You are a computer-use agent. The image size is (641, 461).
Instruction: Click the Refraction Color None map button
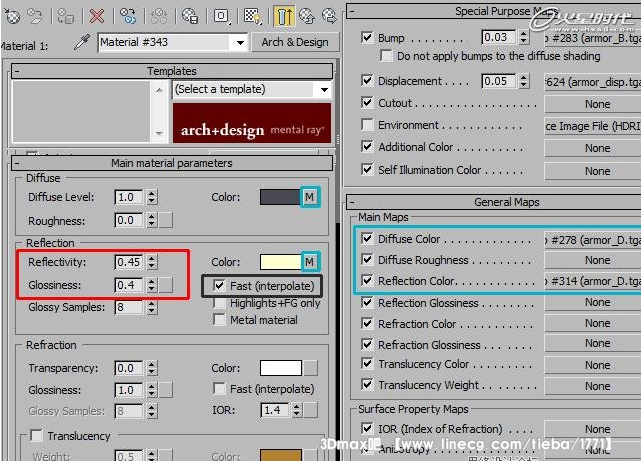[x=592, y=323]
